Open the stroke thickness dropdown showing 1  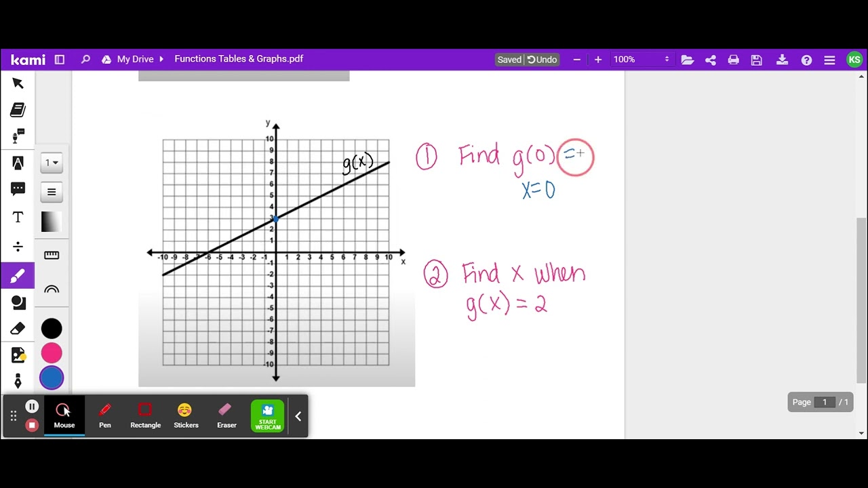click(x=52, y=163)
